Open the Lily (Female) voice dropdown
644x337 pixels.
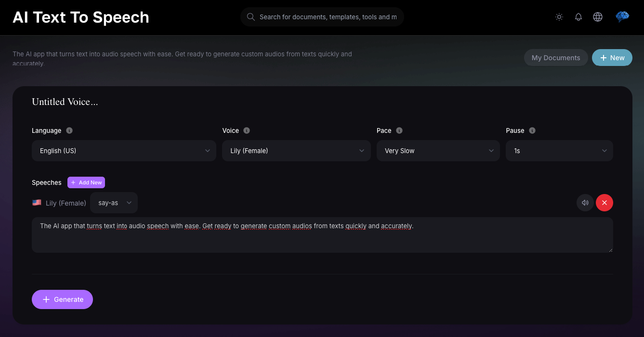pyautogui.click(x=296, y=151)
